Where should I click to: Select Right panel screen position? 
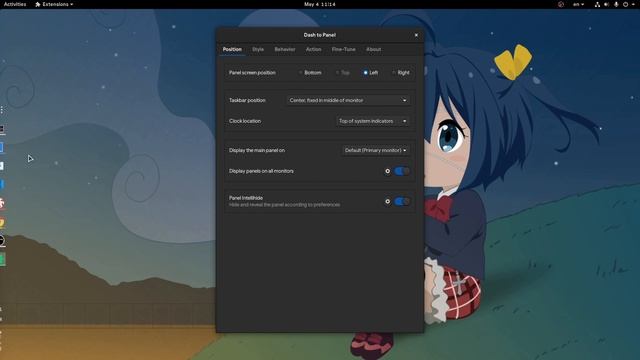pyautogui.click(x=400, y=73)
